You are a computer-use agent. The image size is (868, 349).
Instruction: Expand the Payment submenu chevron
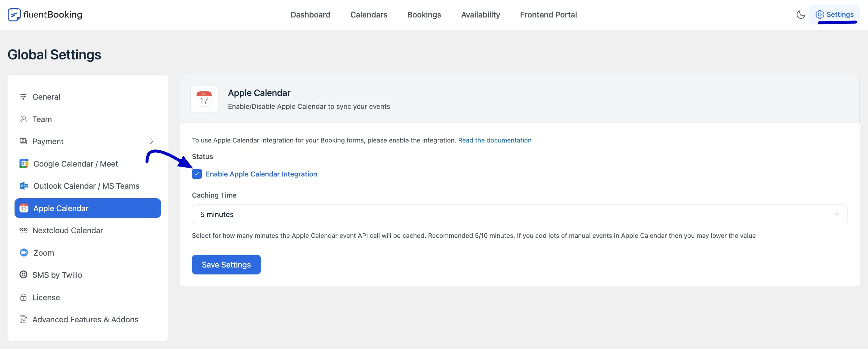151,142
